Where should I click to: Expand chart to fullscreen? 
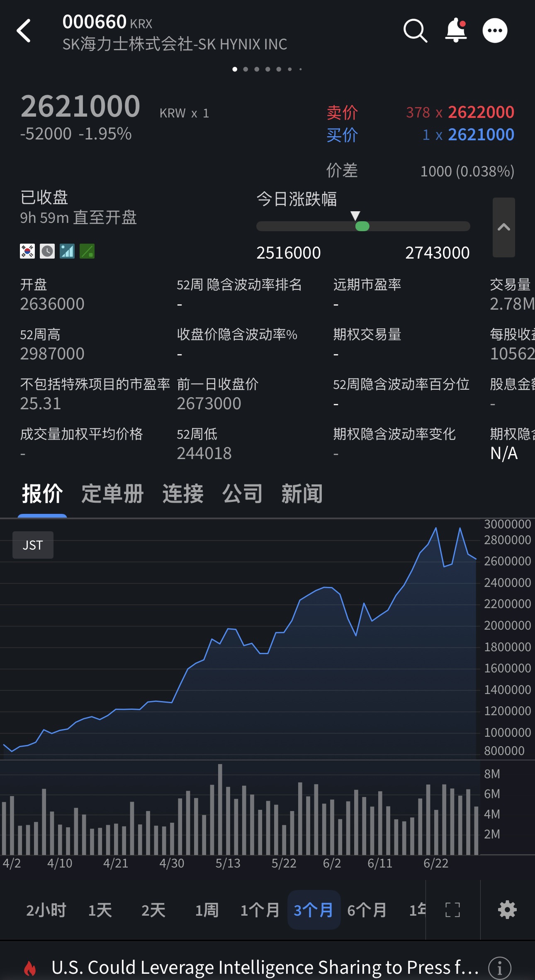point(452,910)
